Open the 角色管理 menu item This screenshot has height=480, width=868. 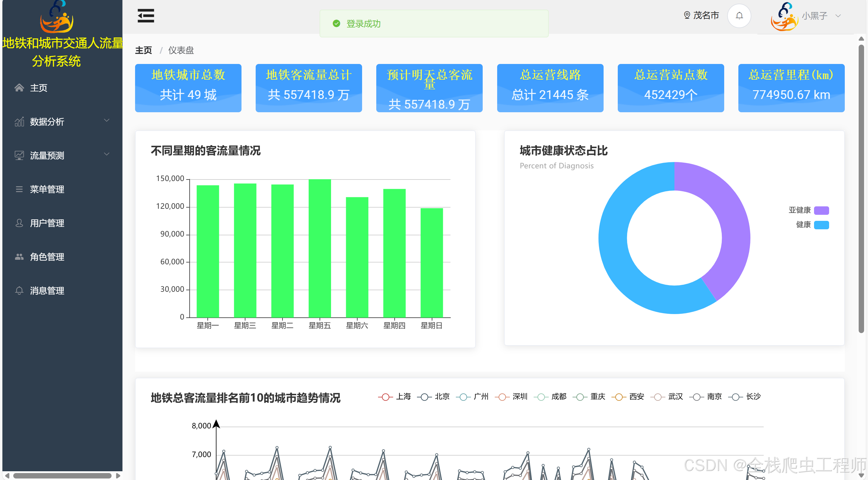coord(47,257)
